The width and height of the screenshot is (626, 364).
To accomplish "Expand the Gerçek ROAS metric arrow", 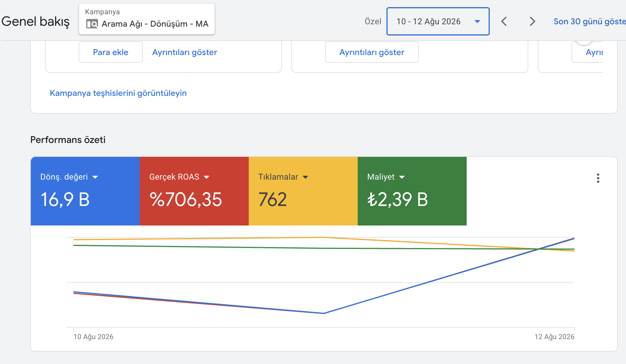I will click(x=207, y=177).
